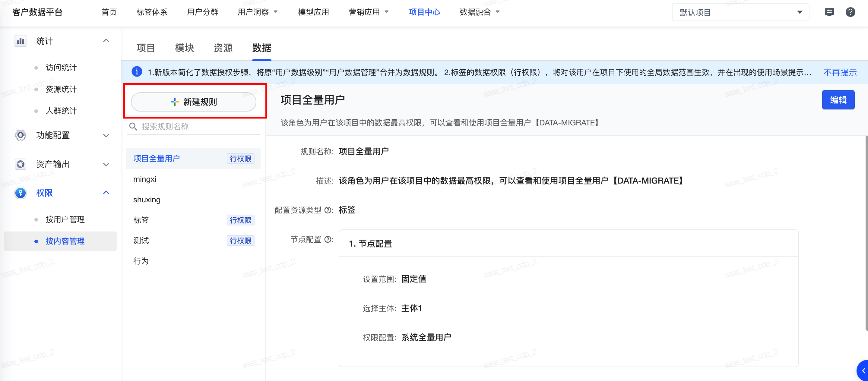Expand the 功能配置 sidebar section
This screenshot has width=868, height=381.
pyautogui.click(x=106, y=135)
